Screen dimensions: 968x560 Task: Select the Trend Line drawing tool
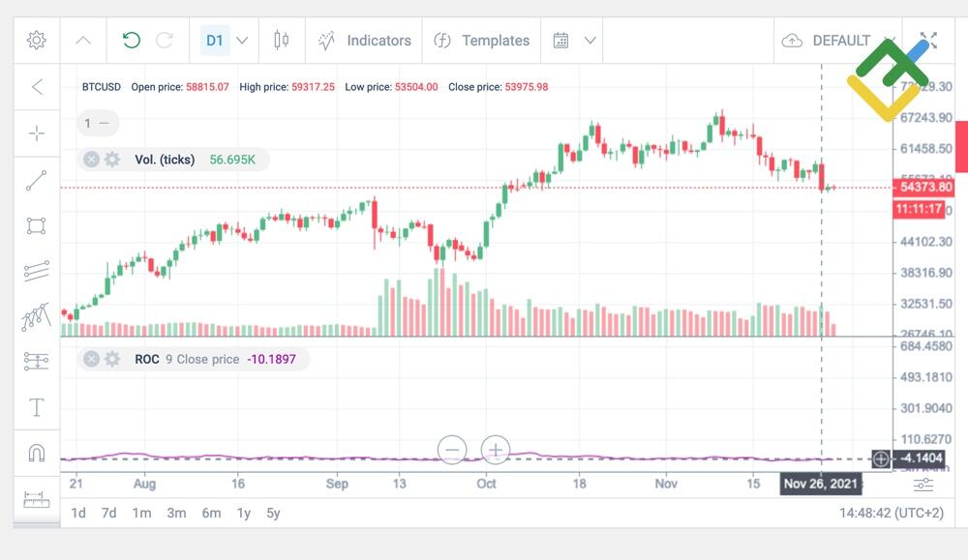36,180
